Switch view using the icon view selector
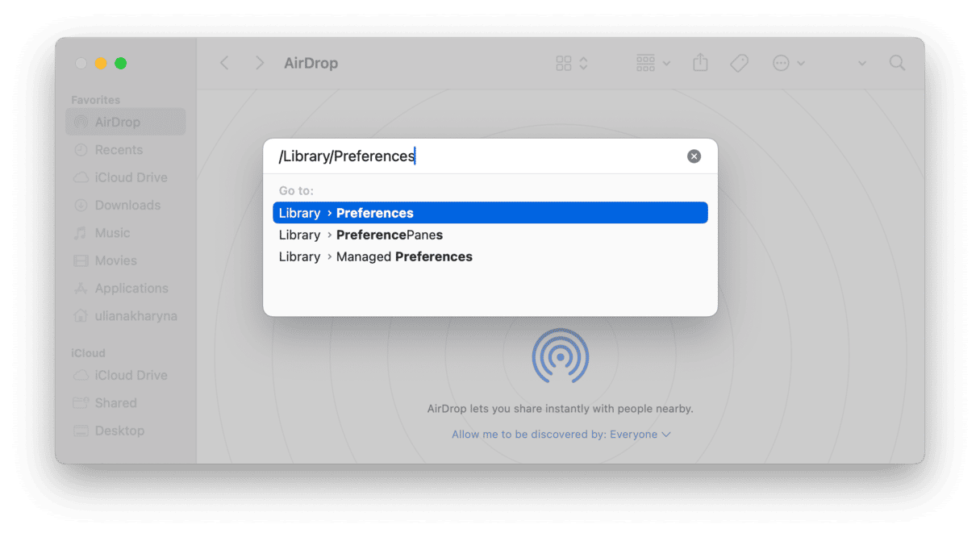Viewport: 980px width, 537px height. (572, 63)
